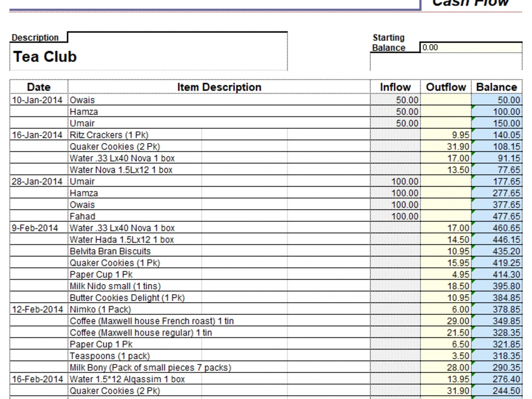532x399 pixels.
Task: Click the 435.20 balance cell
Action: [x=497, y=251]
